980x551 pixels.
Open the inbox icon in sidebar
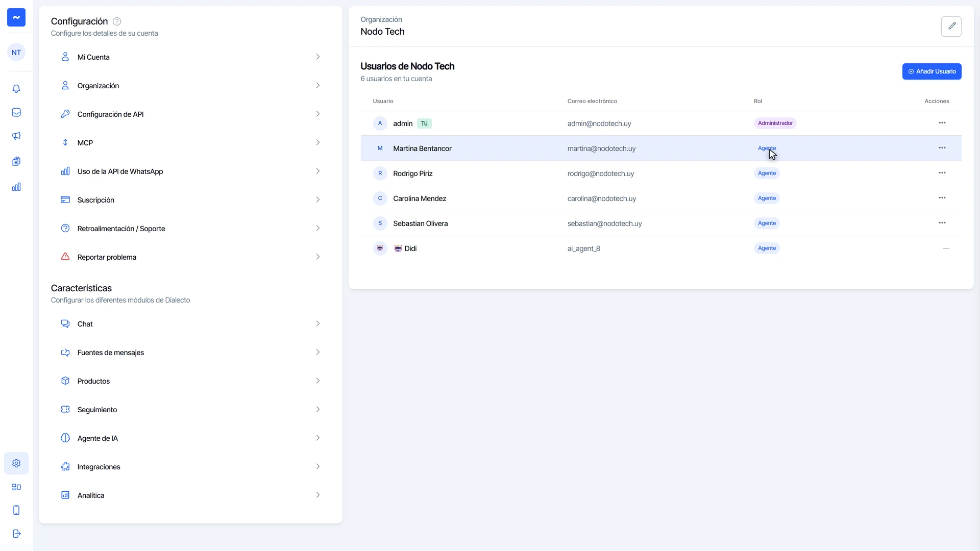16,112
